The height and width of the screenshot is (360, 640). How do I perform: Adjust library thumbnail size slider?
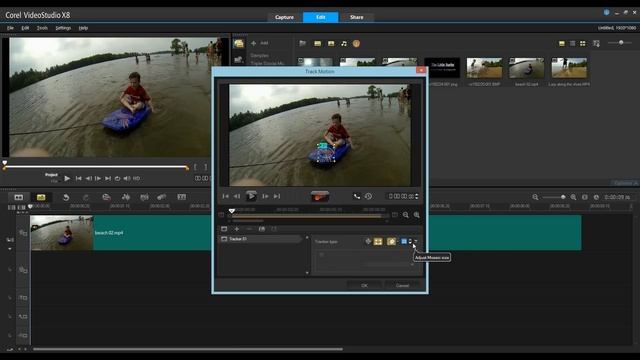[621, 42]
